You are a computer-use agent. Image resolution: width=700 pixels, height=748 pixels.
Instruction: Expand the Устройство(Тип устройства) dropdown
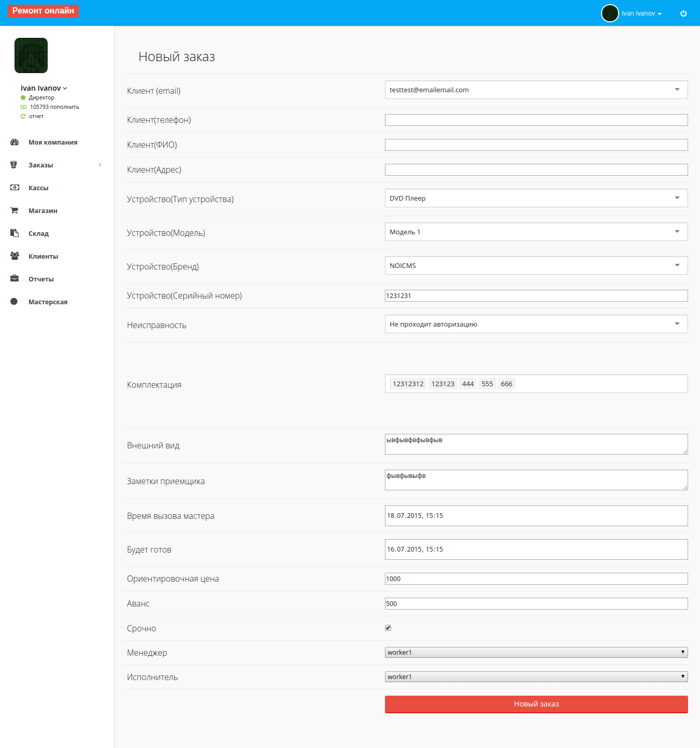(x=536, y=198)
